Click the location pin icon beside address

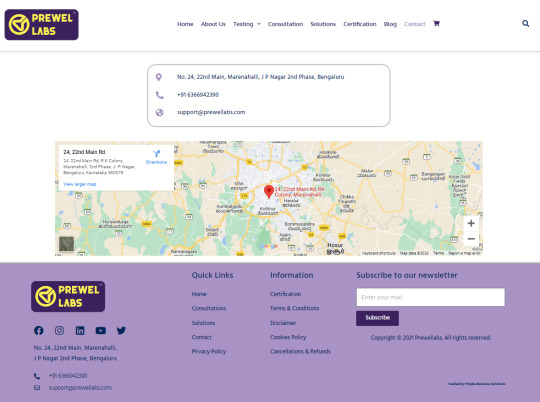pyautogui.click(x=158, y=77)
